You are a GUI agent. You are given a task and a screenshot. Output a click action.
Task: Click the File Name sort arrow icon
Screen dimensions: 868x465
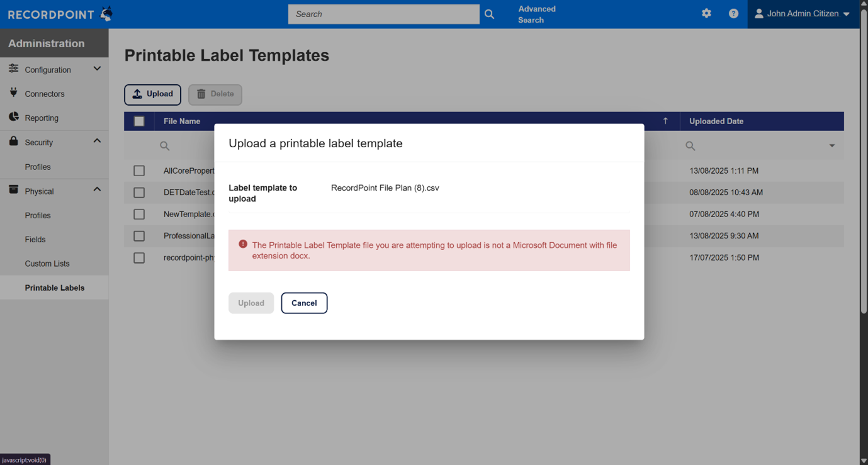pyautogui.click(x=665, y=121)
